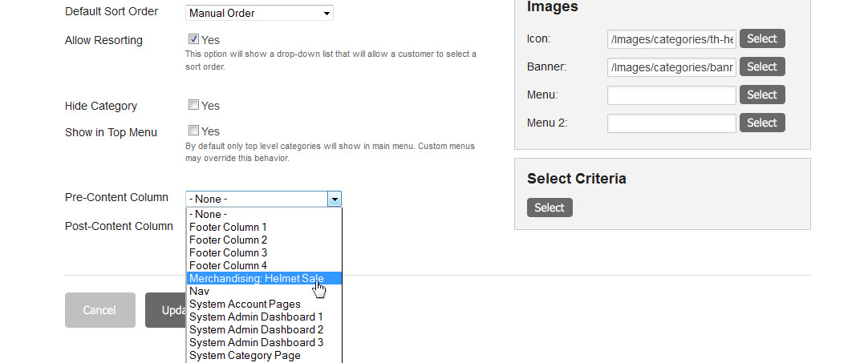
Task: Enable the Hide Category checkbox
Action: [193, 105]
